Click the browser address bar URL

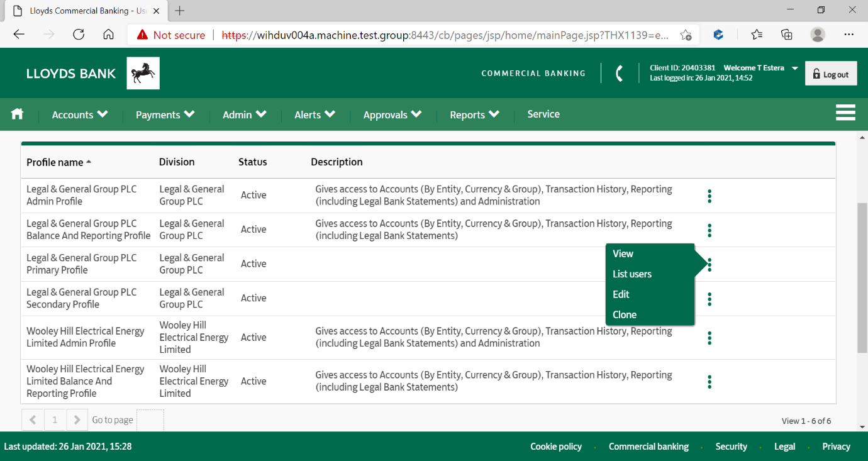pyautogui.click(x=445, y=35)
